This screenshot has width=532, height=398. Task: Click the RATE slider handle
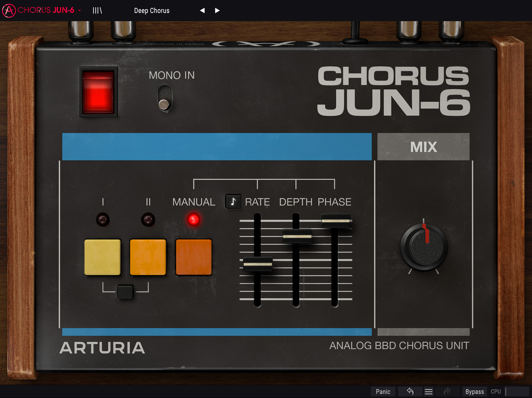pos(258,264)
